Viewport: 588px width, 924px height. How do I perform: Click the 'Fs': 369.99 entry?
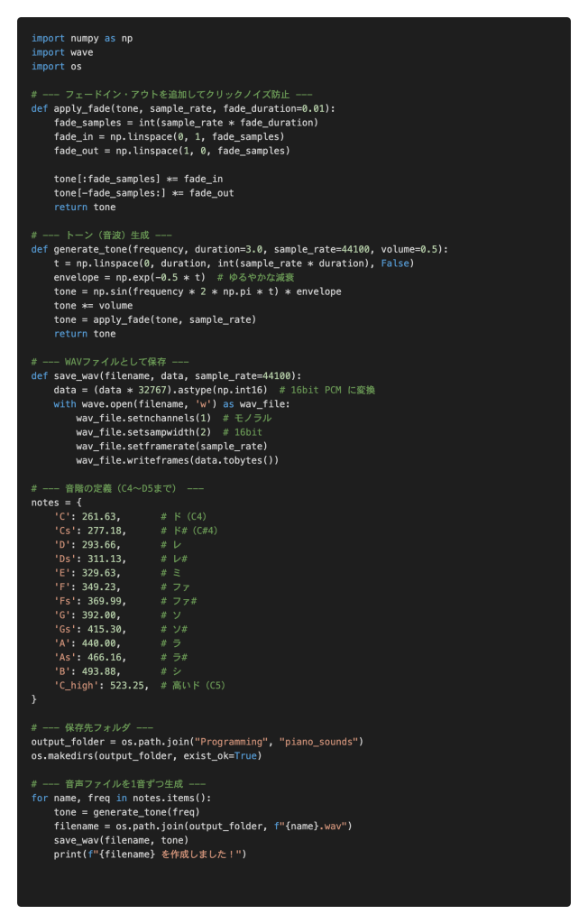coord(93,600)
